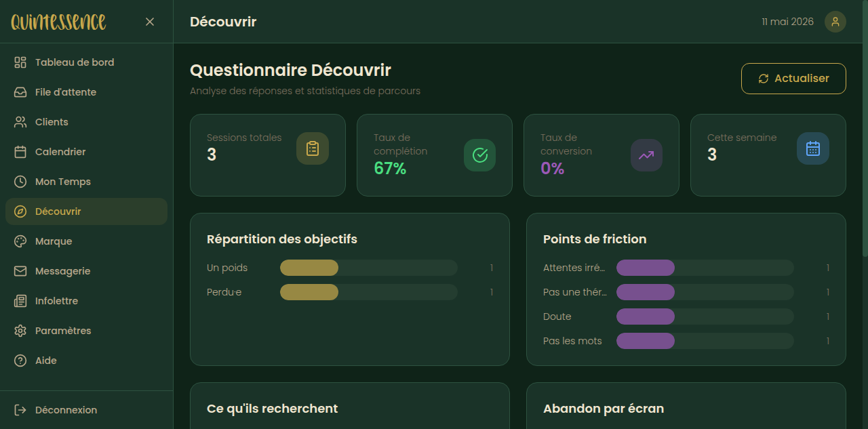Click the Découvrir page header title
This screenshot has width=868, height=429.
[x=223, y=22]
